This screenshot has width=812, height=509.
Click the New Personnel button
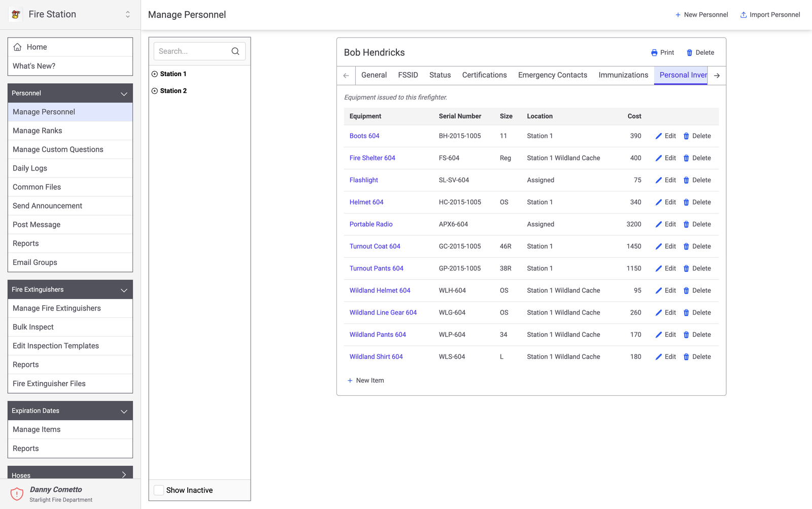[701, 15]
